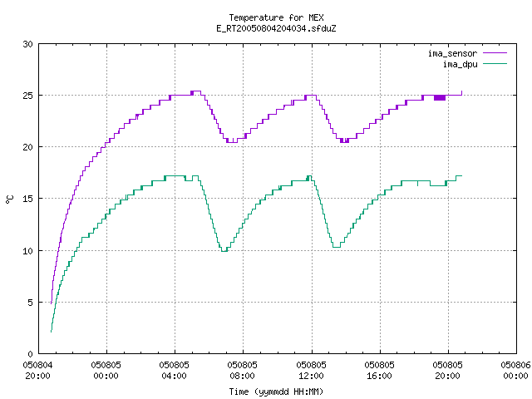Select the filename subtitle E_RT20050804204034.sfduZ

(276, 28)
